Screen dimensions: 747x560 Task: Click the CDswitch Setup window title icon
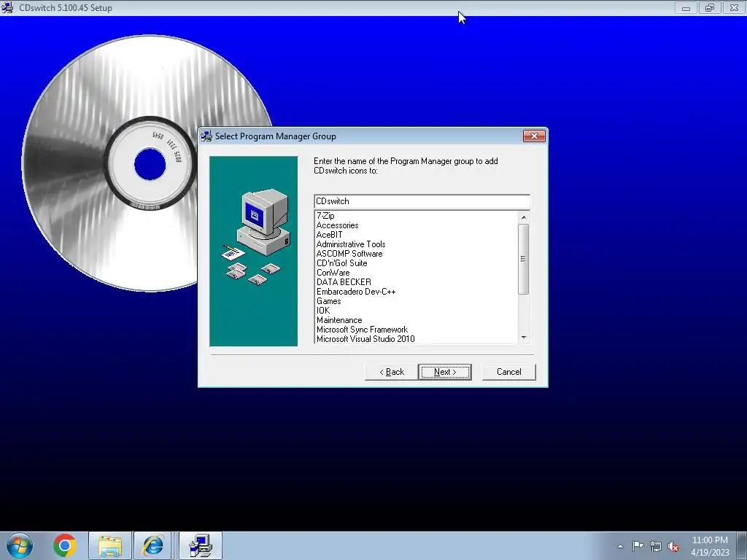[x=7, y=7]
